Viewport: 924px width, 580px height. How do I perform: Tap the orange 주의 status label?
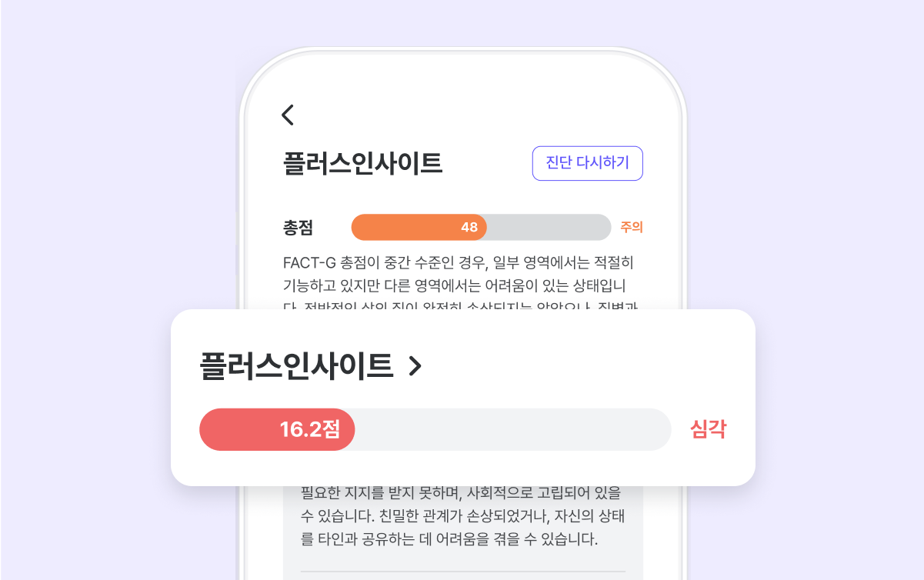tap(631, 228)
